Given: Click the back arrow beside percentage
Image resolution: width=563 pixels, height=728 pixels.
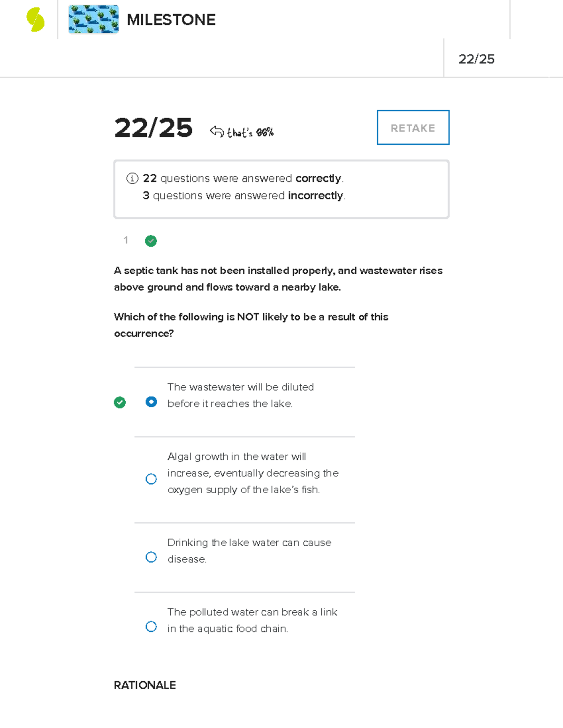Looking at the screenshot, I should tap(216, 131).
